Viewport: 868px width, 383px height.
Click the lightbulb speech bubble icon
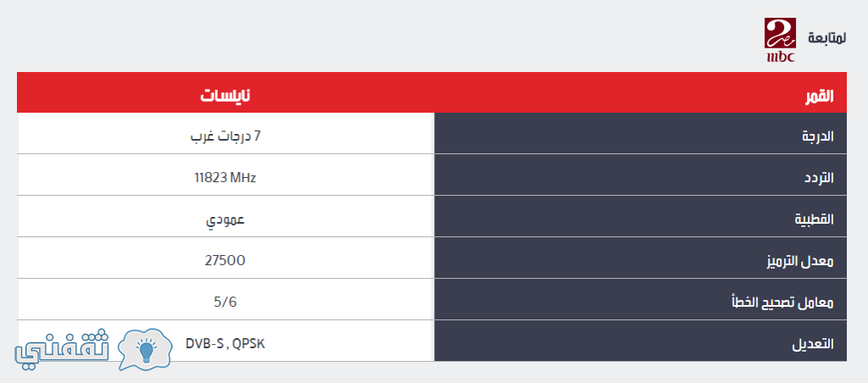[146, 349]
